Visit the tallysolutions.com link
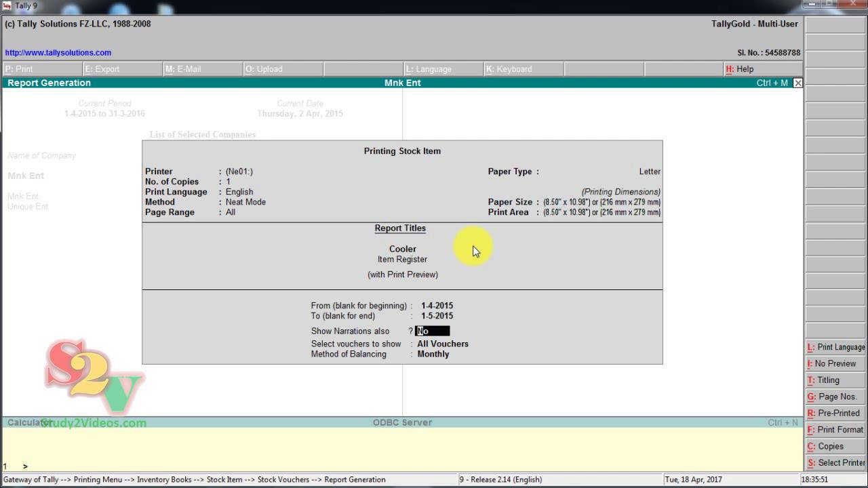Viewport: 868px width, 488px height. 58,53
